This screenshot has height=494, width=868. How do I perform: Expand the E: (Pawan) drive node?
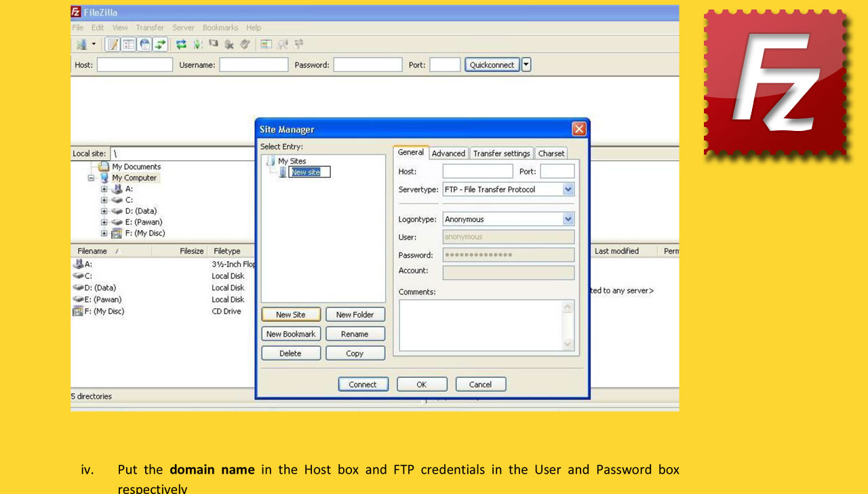tap(104, 222)
